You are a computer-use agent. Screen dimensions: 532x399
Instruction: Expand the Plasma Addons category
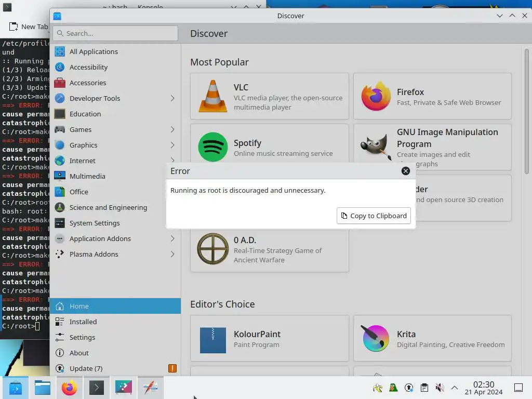tap(172, 254)
